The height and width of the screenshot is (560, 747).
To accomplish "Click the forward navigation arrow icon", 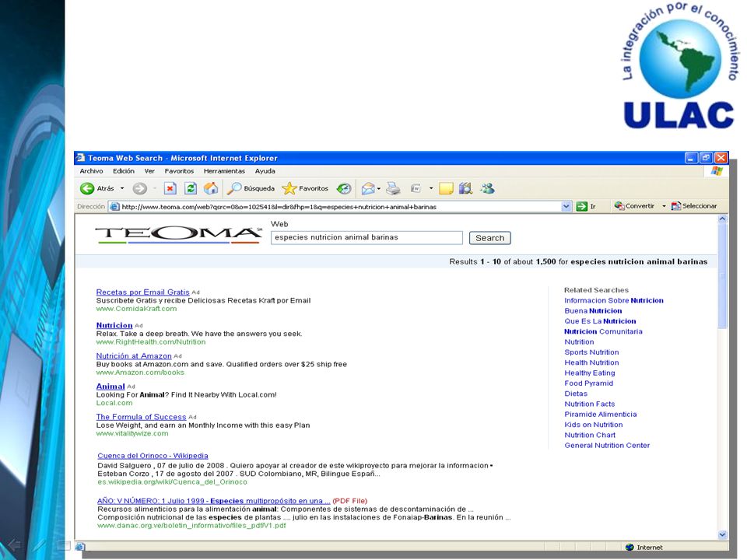I will pyautogui.click(x=139, y=188).
